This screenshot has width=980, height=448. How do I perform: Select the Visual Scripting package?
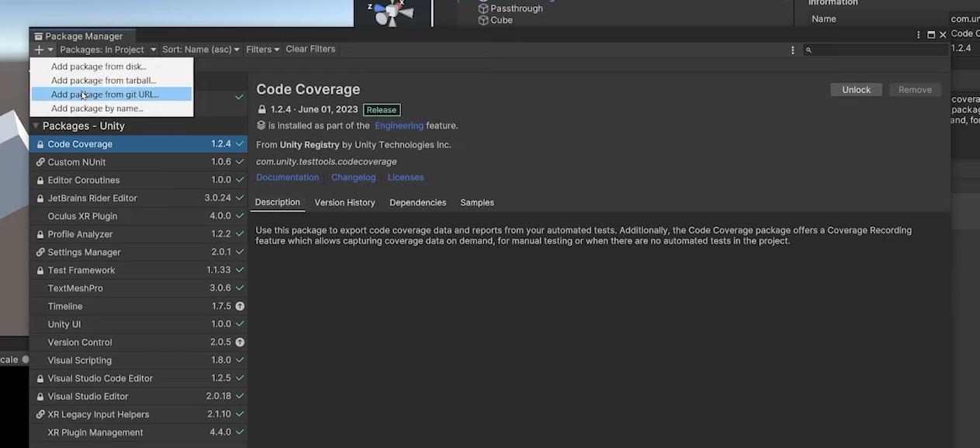(x=138, y=360)
